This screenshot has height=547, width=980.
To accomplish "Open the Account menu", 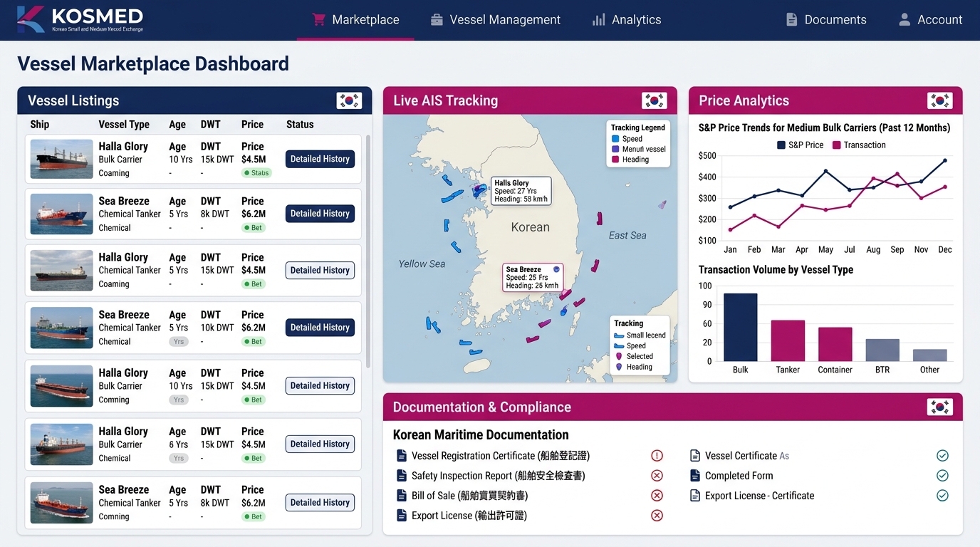I will tap(930, 20).
